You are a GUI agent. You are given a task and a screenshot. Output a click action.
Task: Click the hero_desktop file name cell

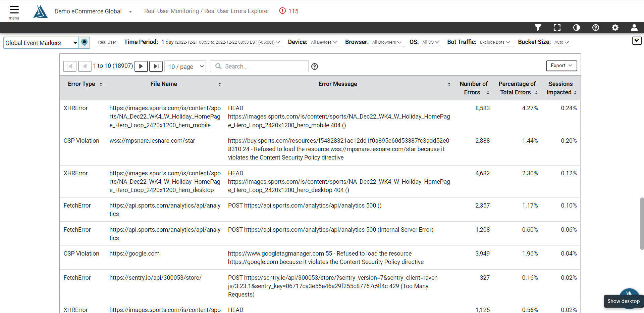165,182
